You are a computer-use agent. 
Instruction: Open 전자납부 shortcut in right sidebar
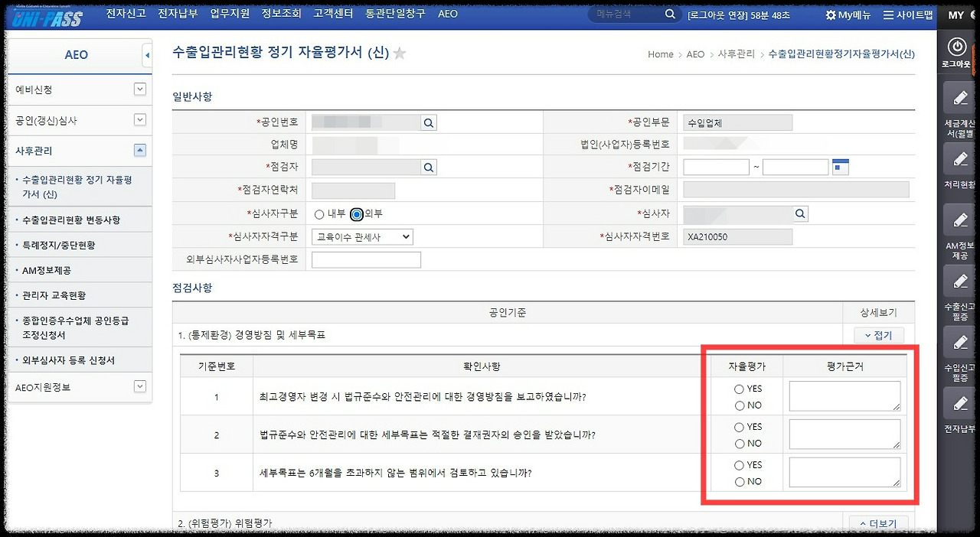[959, 404]
